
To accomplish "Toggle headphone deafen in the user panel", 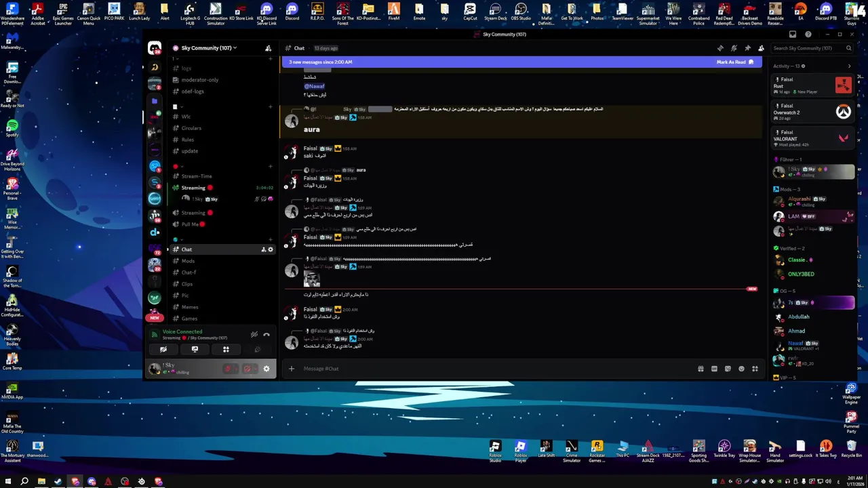I will (x=248, y=369).
